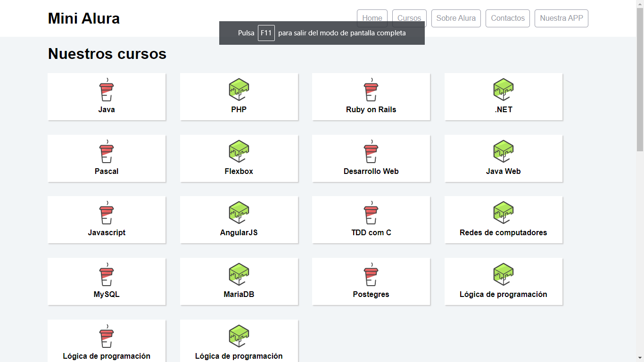Select the Pascal course cup icon
The width and height of the screenshot is (644, 362).
click(x=107, y=151)
